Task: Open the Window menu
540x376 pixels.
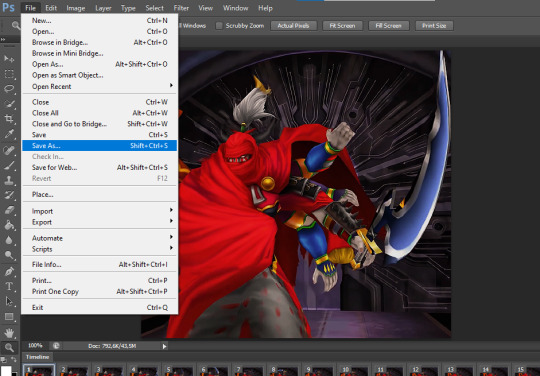Action: tap(236, 8)
